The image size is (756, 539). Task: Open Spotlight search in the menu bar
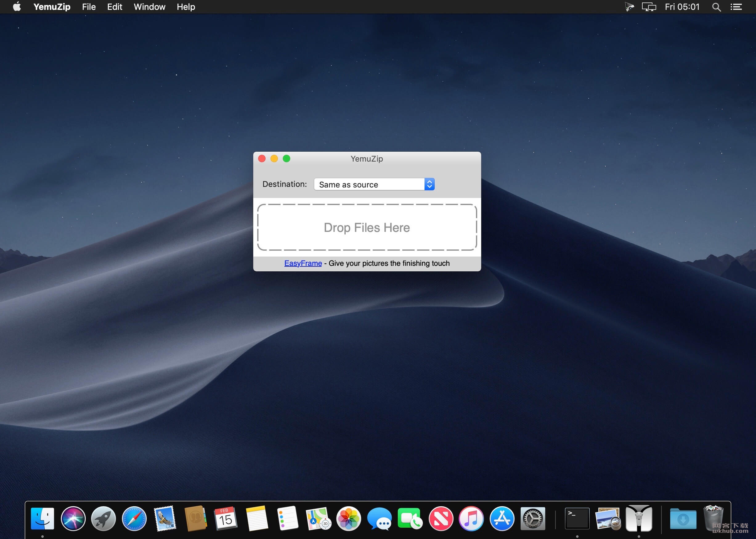pyautogui.click(x=716, y=7)
